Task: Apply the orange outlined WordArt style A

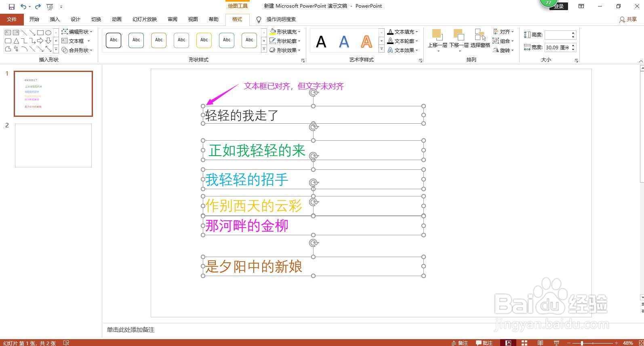Action: point(366,41)
